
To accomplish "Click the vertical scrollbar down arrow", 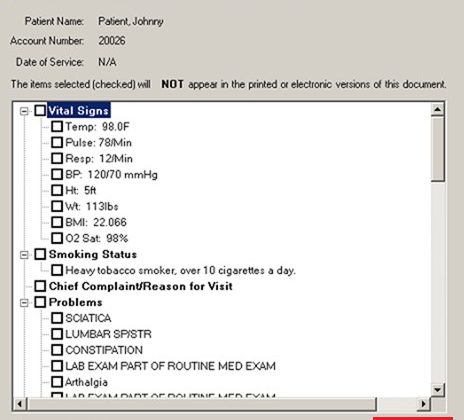I will [x=438, y=389].
